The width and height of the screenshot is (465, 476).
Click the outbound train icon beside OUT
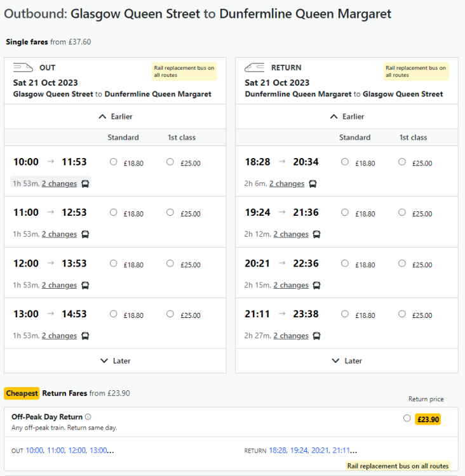point(23,67)
